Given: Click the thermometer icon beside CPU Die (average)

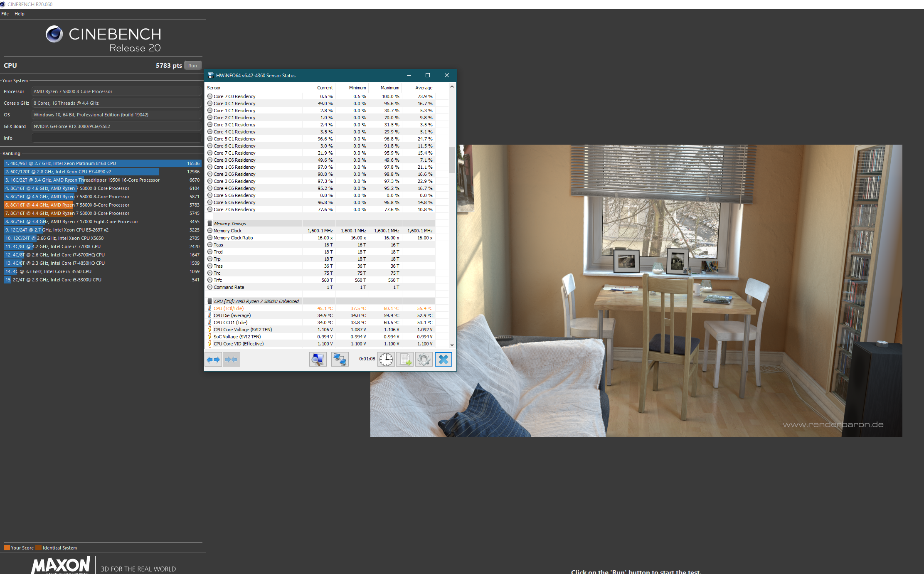Looking at the screenshot, I should (210, 315).
